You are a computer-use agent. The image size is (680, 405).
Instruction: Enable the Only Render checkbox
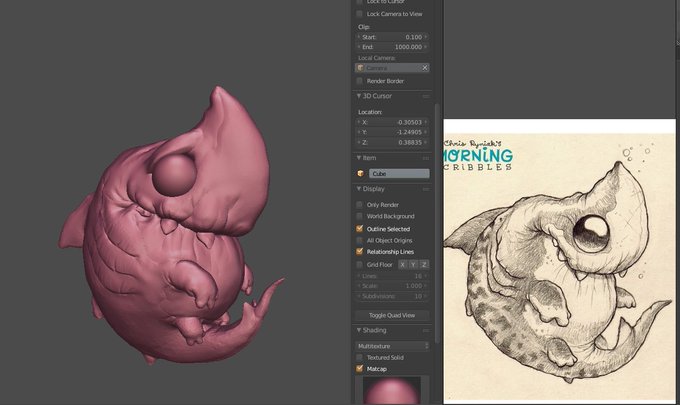(x=359, y=205)
